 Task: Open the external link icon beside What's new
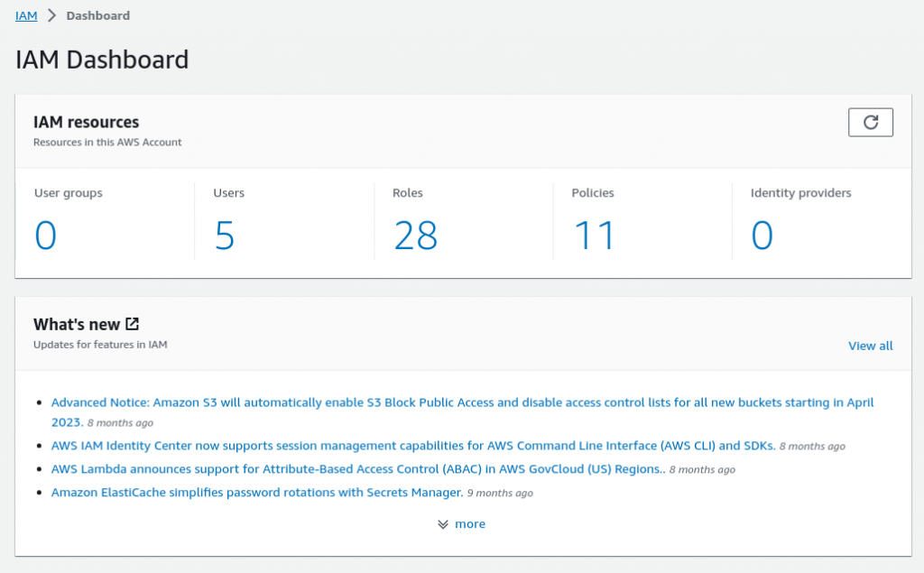pyautogui.click(x=132, y=324)
